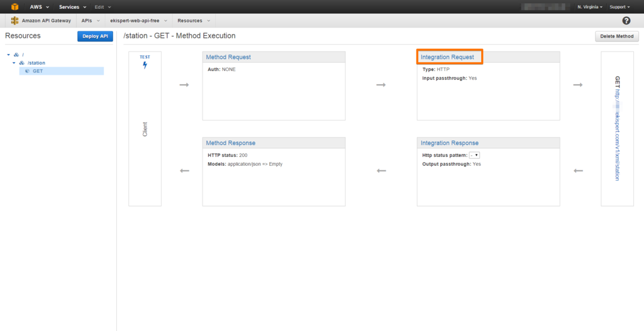Image resolution: width=644 pixels, height=331 pixels.
Task: Collapse the /station resource node
Action: [x=14, y=63]
